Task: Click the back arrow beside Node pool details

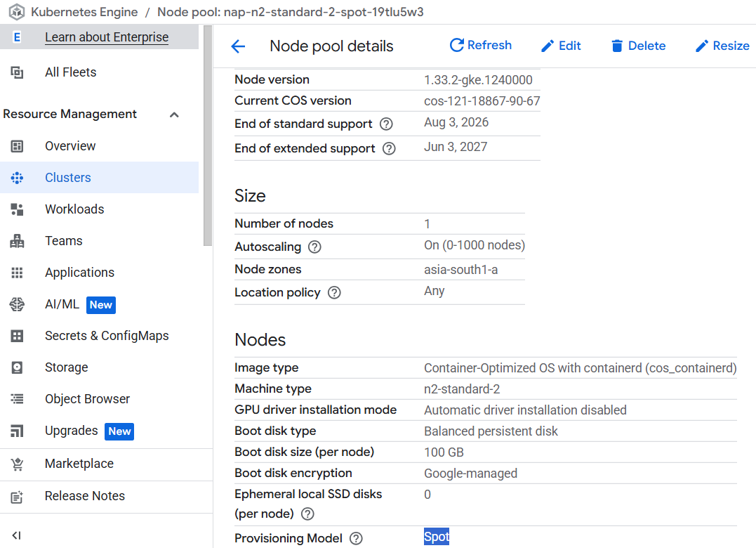Action: point(238,46)
